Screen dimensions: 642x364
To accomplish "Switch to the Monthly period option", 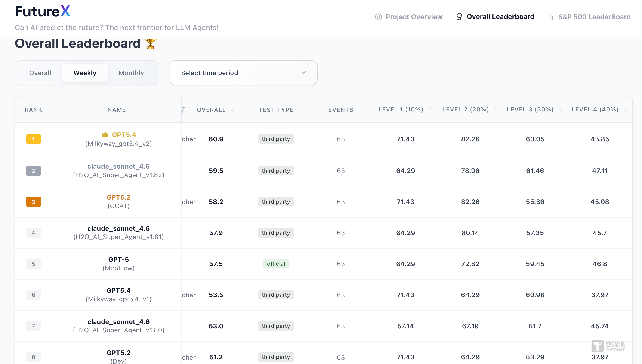I will (x=131, y=73).
